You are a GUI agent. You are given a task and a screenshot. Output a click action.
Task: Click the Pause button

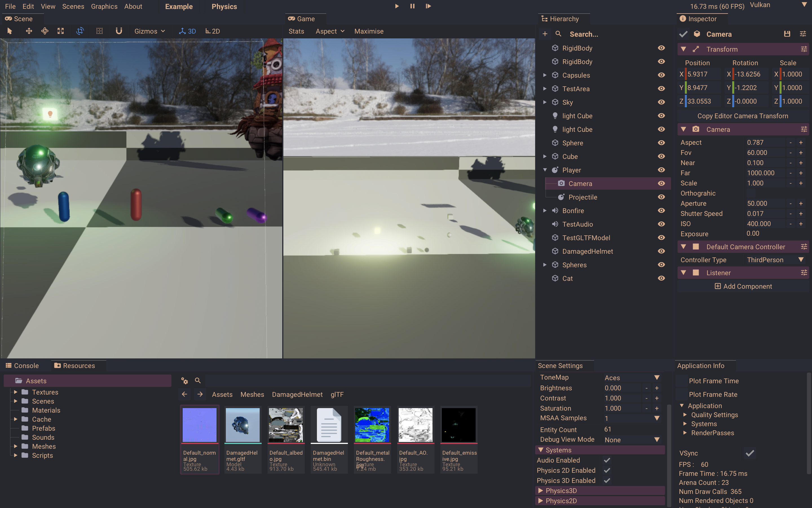[x=412, y=6]
